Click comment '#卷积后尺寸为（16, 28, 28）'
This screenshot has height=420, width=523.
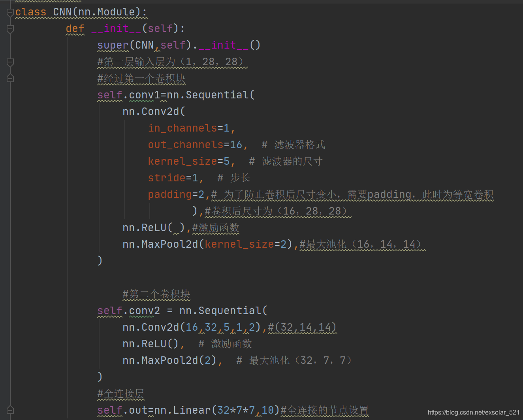point(278,211)
